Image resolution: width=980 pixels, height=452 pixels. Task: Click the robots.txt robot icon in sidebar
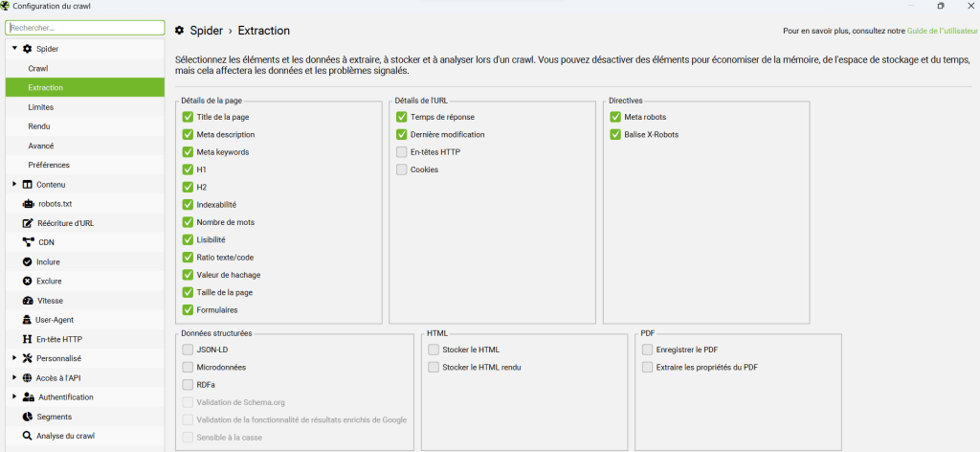pyautogui.click(x=28, y=204)
